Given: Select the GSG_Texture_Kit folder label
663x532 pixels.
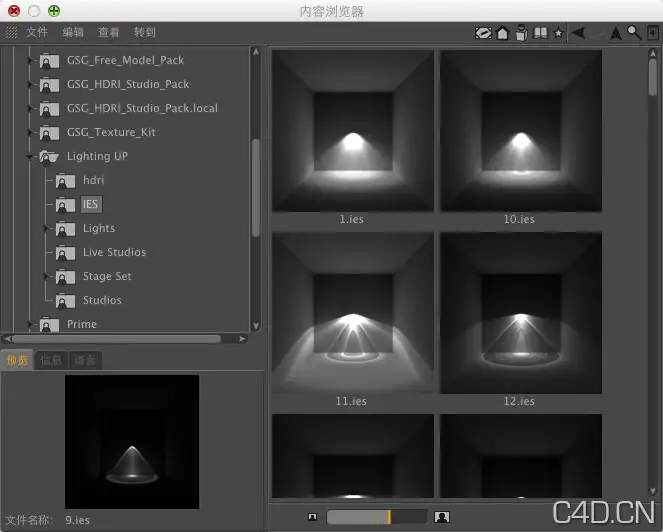Looking at the screenshot, I should [x=111, y=132].
